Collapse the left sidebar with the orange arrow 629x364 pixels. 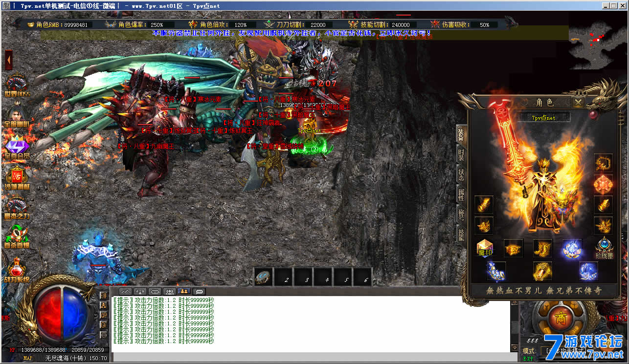pyautogui.click(x=8, y=60)
